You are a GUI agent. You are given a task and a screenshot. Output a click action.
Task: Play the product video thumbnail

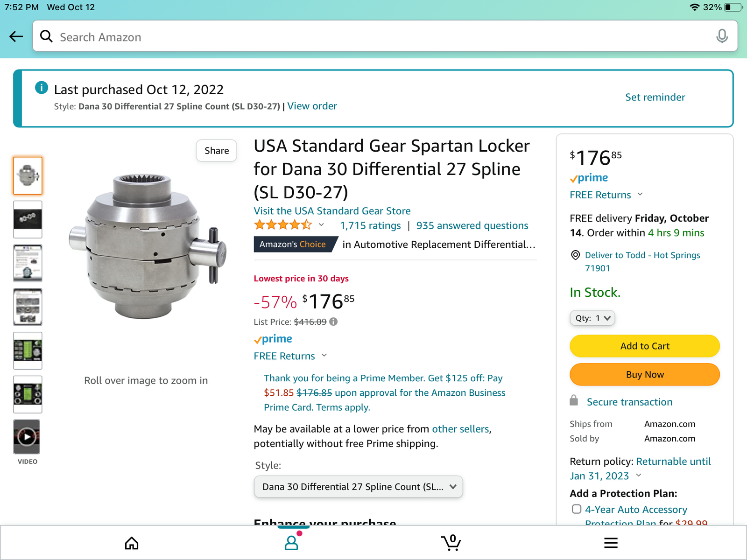pos(27,437)
